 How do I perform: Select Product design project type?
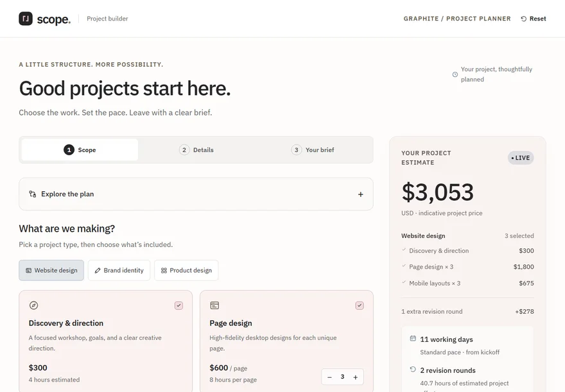186,270
